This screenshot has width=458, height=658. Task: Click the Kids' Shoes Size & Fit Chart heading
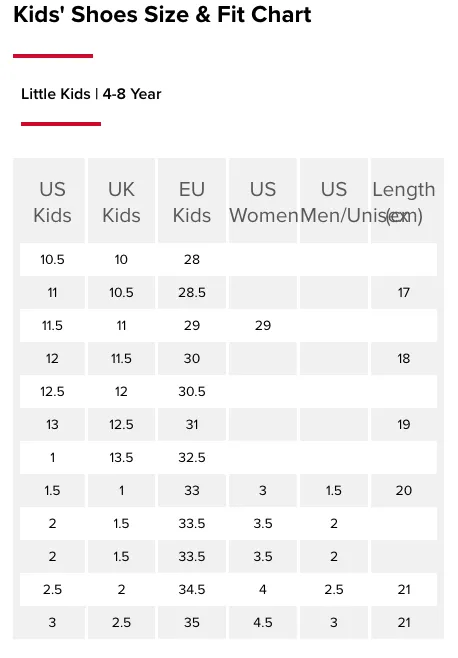162,15
